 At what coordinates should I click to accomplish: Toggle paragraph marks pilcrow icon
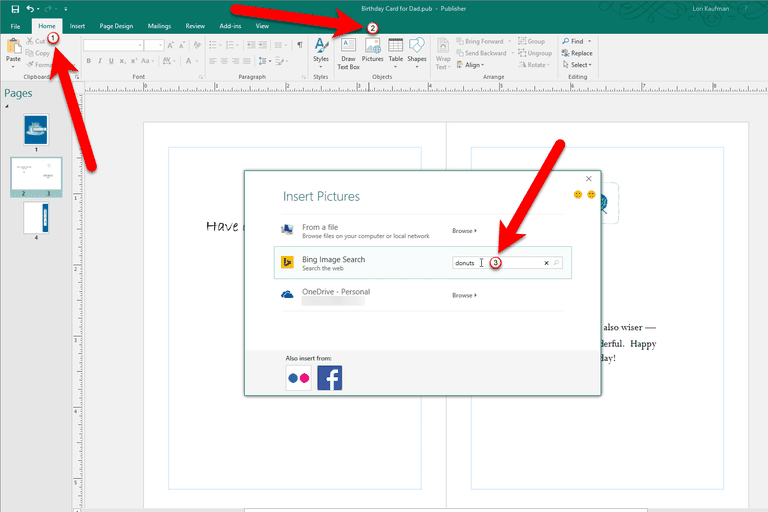(299, 45)
